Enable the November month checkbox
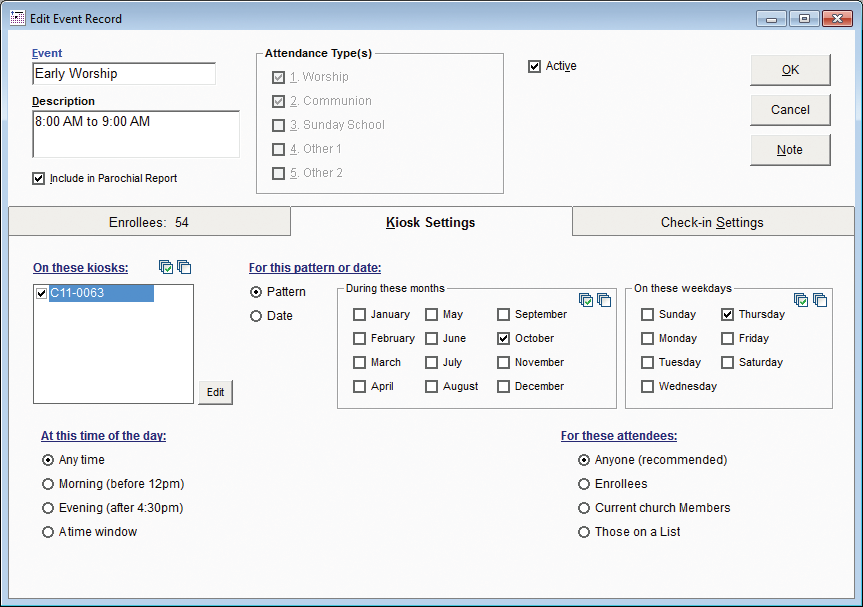The height and width of the screenshot is (607, 863). [504, 363]
